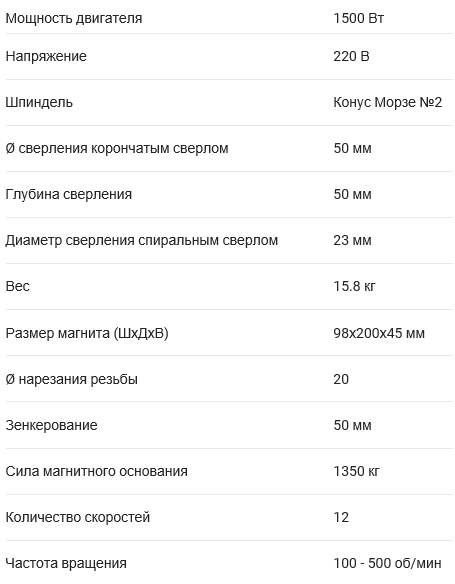The image size is (455, 584).
Task: Click 'Сила магнитного основания' label
Action: (96, 472)
